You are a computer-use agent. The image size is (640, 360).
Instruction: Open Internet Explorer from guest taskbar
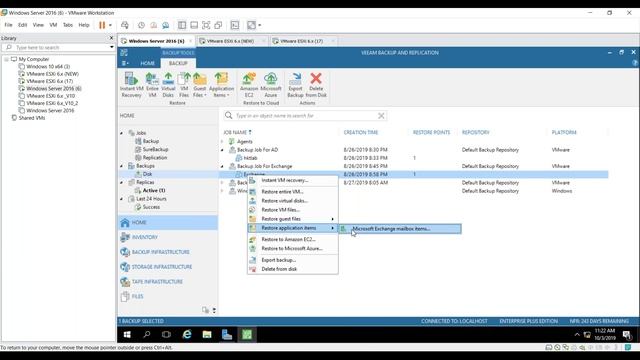pos(187,335)
